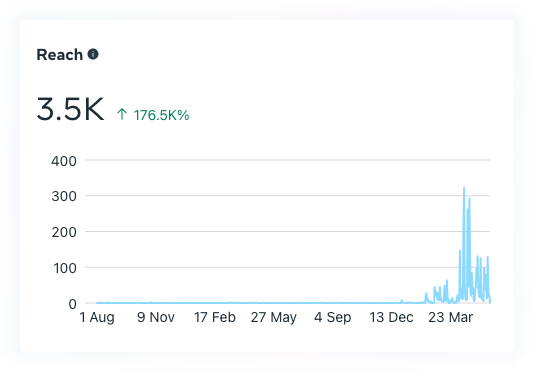This screenshot has height=392, width=554.
Task: Click the 3.5K reach total
Action: (70, 109)
